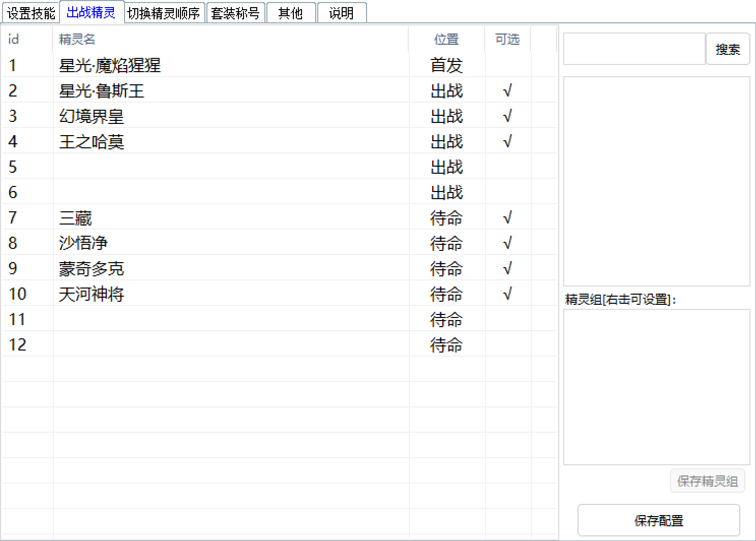Open the 套装称号 tab

[x=235, y=13]
